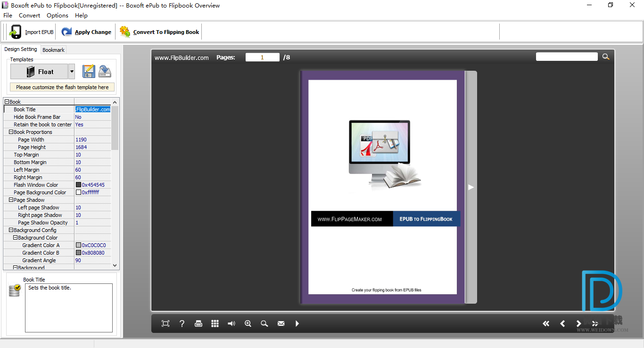Open the File menu

pos(8,16)
